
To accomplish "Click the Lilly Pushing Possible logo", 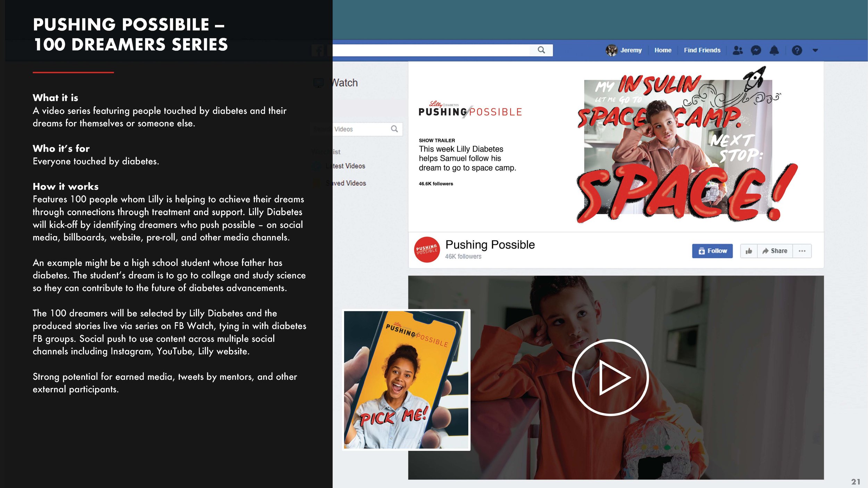I will pos(470,109).
